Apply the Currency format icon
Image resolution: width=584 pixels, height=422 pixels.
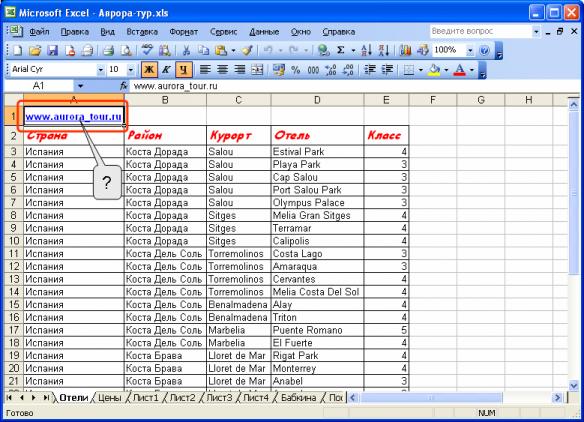(278, 70)
